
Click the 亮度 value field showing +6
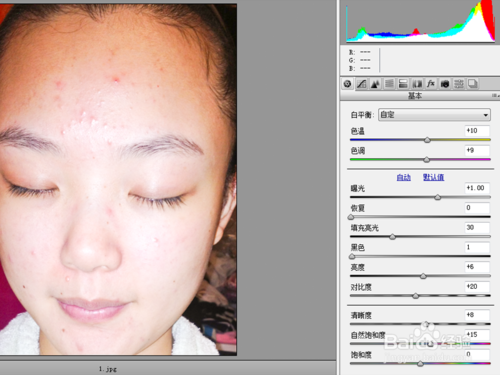click(x=477, y=267)
